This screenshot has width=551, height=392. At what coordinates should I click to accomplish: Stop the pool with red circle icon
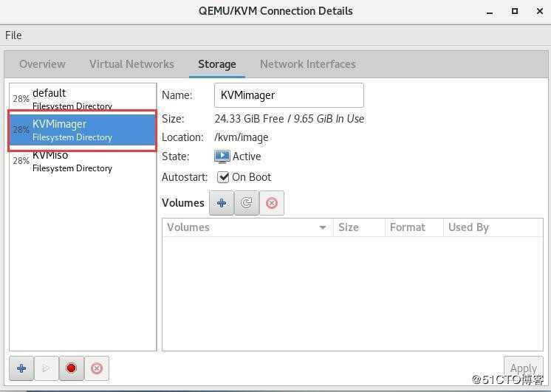click(x=72, y=368)
